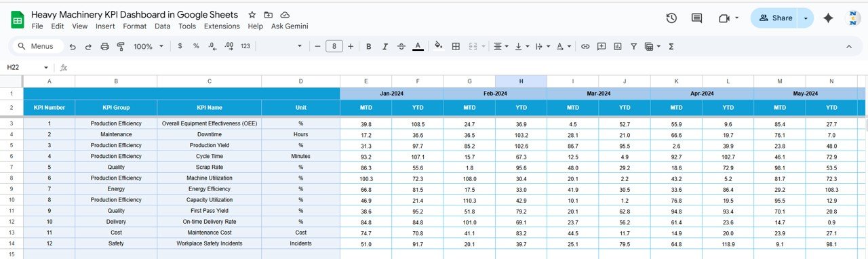Viewport: 868px width, 259px height.
Task: Open more number formats (123)
Action: pyautogui.click(x=245, y=46)
